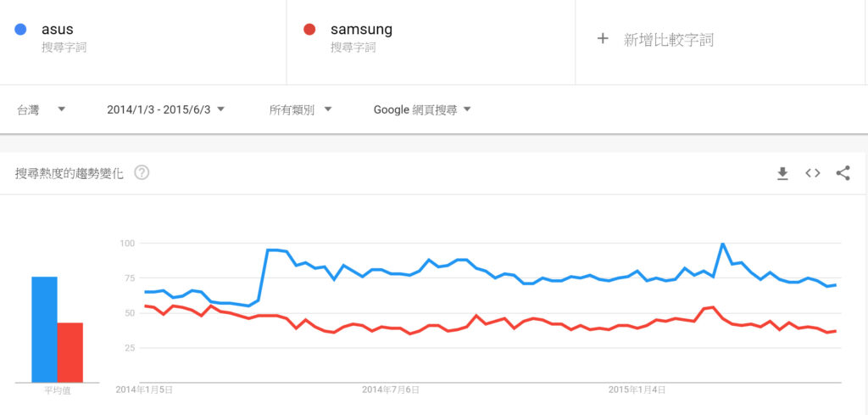Edit the asus search term
This screenshot has width=868, height=415.
coord(58,29)
